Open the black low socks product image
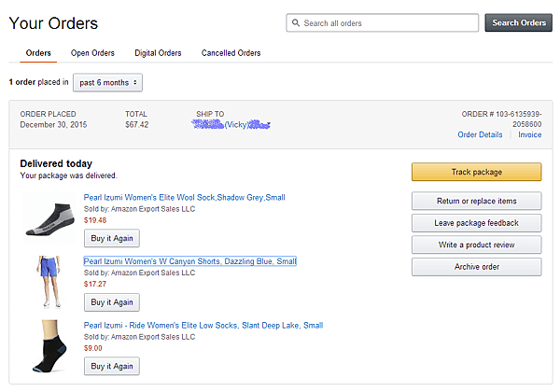 [x=49, y=346]
